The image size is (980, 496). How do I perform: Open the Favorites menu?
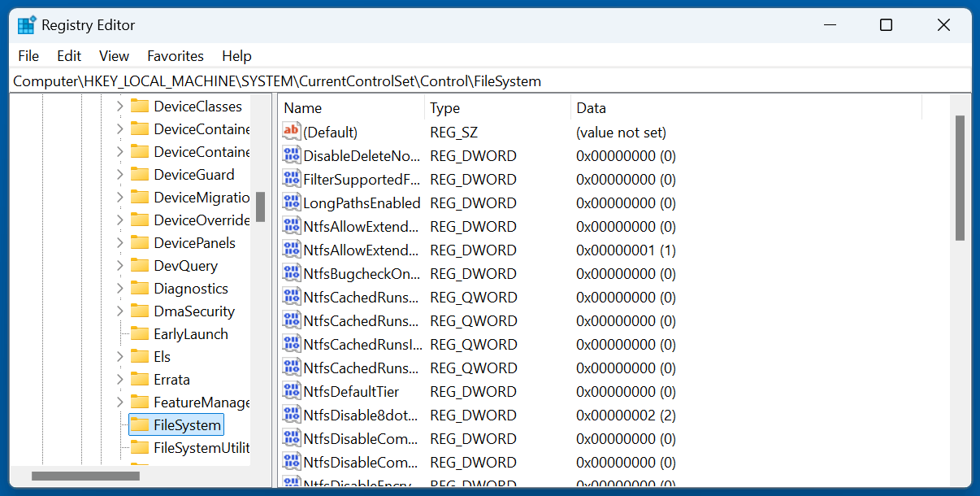[x=175, y=56]
